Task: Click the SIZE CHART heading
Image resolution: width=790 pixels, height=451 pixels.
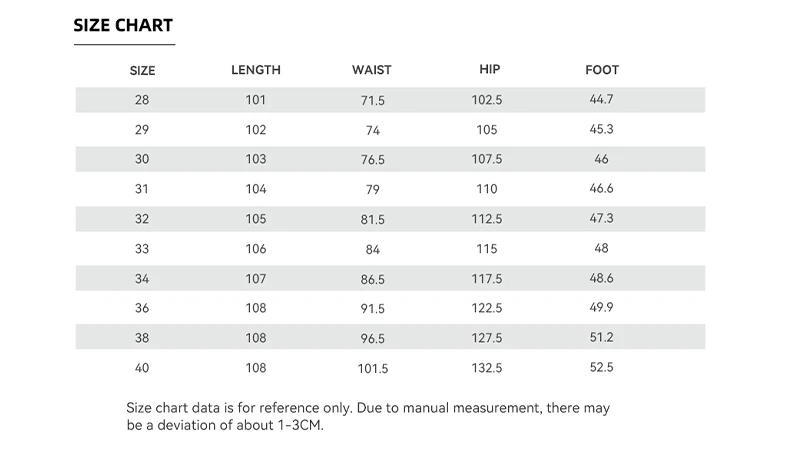Action: (123, 26)
